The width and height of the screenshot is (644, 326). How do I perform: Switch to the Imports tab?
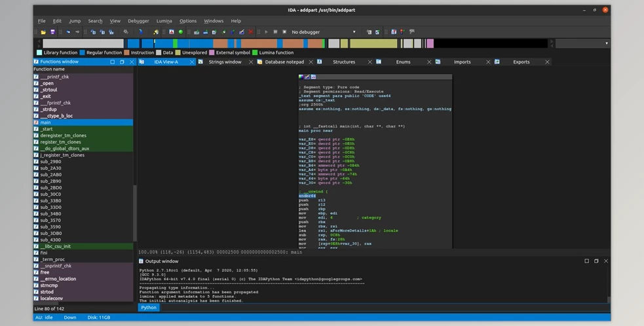(x=462, y=62)
